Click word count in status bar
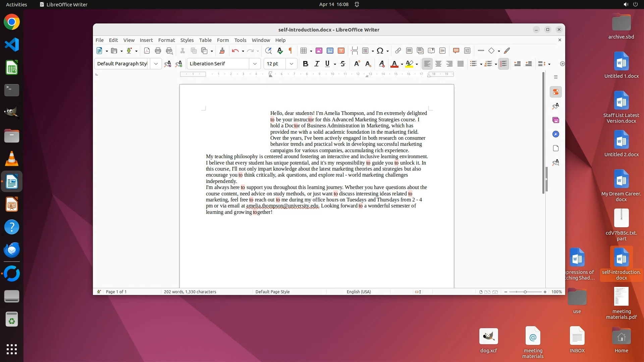The width and height of the screenshot is (644, 362). pos(190,292)
